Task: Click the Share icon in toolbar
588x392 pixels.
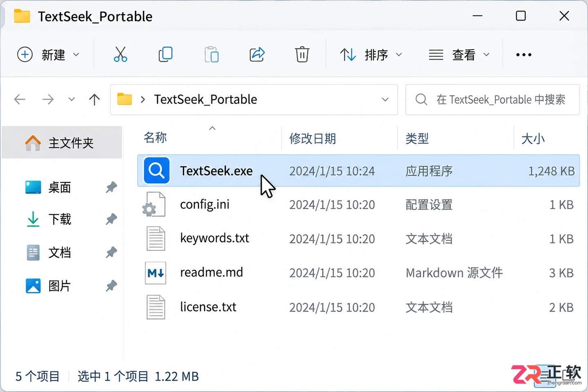Action: coord(257,54)
